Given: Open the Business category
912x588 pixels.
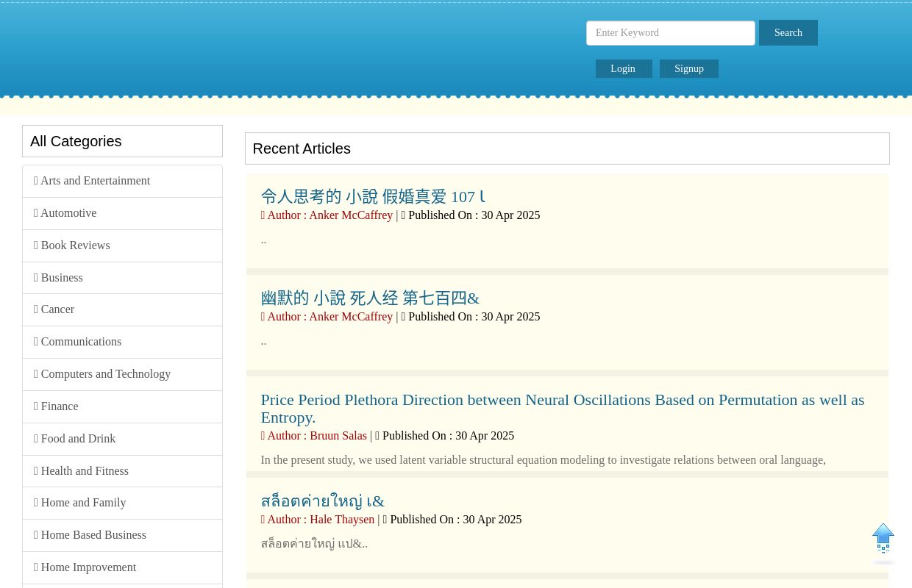Looking at the screenshot, I should [x=122, y=278].
